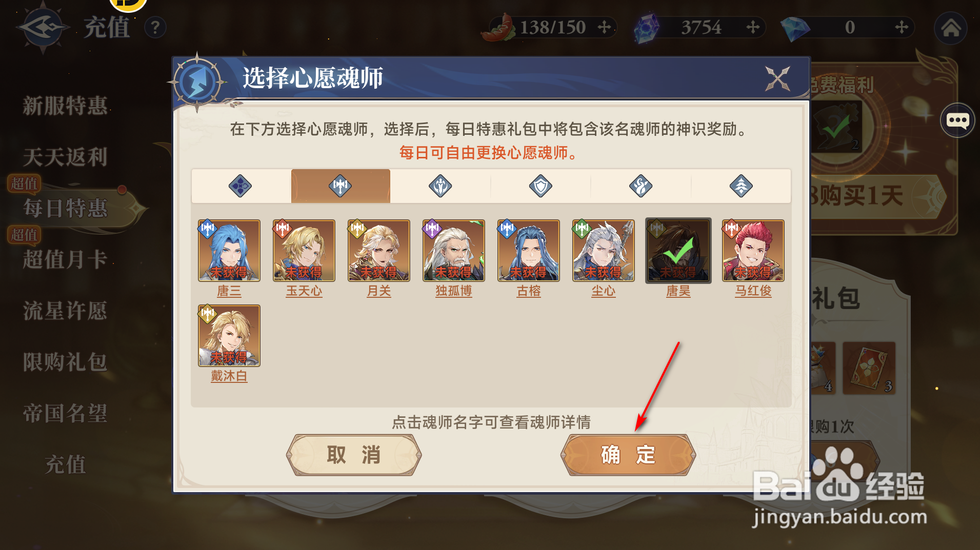980x550 pixels.
Task: Add crystals via plus beside 3754
Action: pyautogui.click(x=753, y=27)
